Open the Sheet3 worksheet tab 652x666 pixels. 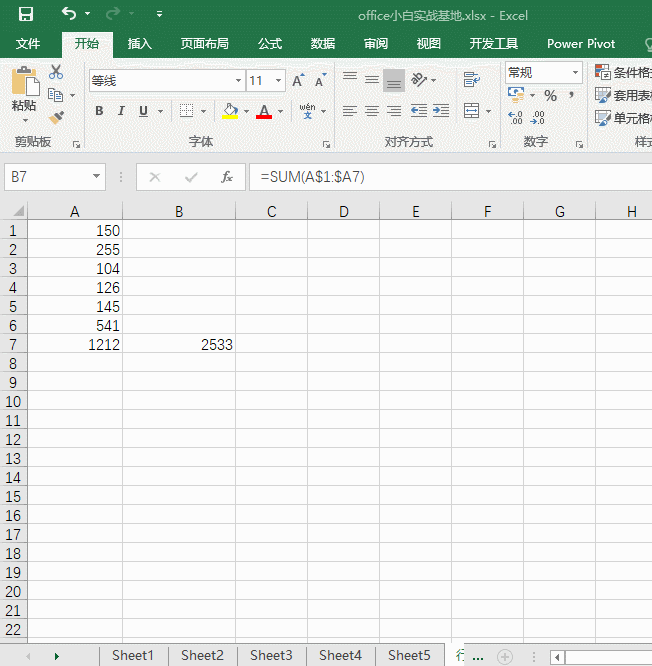(x=271, y=655)
